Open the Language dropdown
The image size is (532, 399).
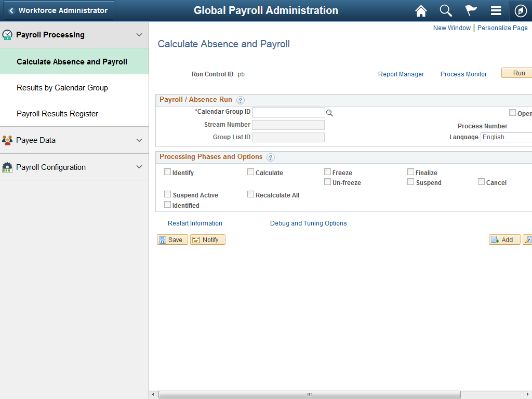507,137
